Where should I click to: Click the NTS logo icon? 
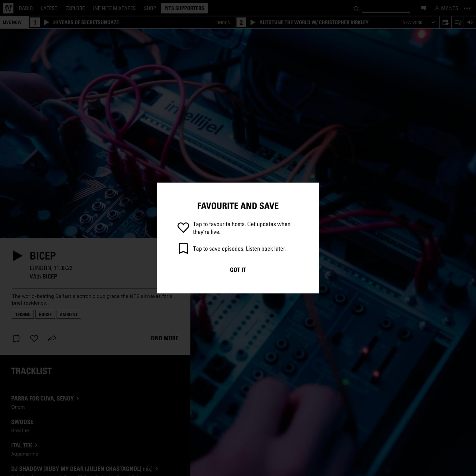tap(8, 8)
